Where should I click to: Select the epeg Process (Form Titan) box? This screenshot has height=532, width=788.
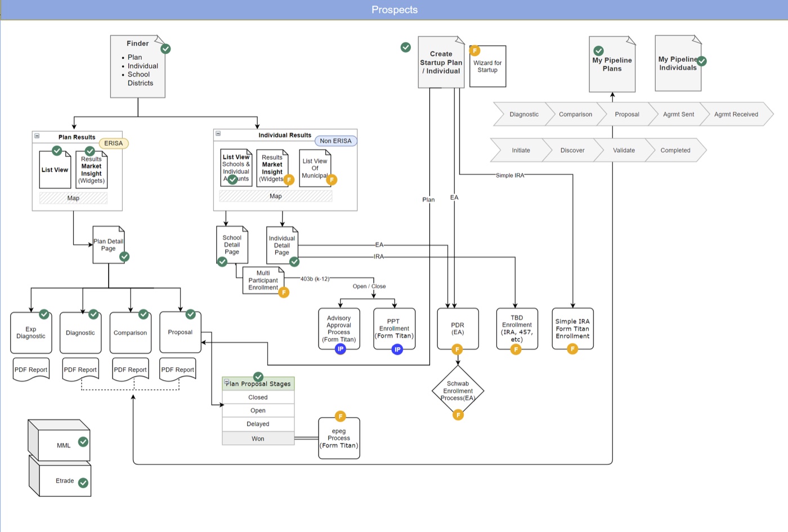339,438
